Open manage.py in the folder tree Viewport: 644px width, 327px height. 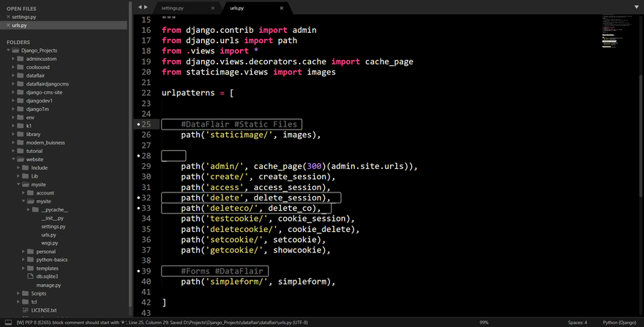48,285
